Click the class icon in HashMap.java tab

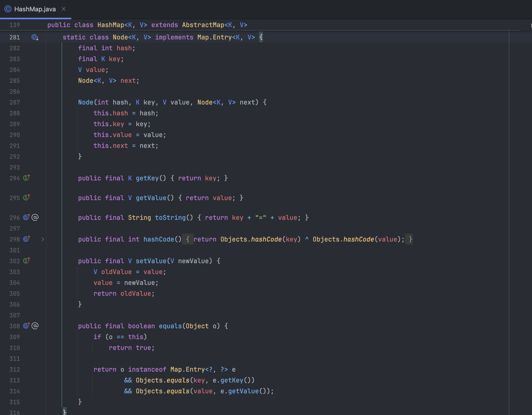(8, 9)
